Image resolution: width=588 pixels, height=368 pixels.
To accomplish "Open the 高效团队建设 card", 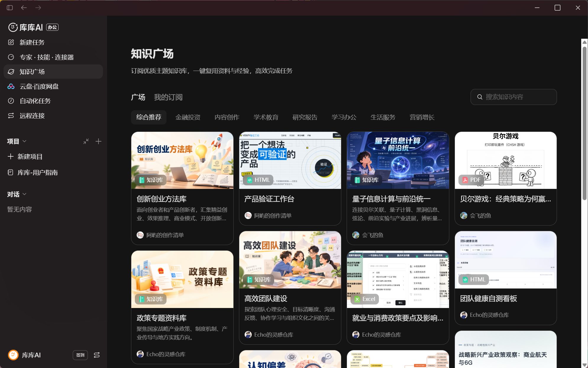I will [290, 288].
